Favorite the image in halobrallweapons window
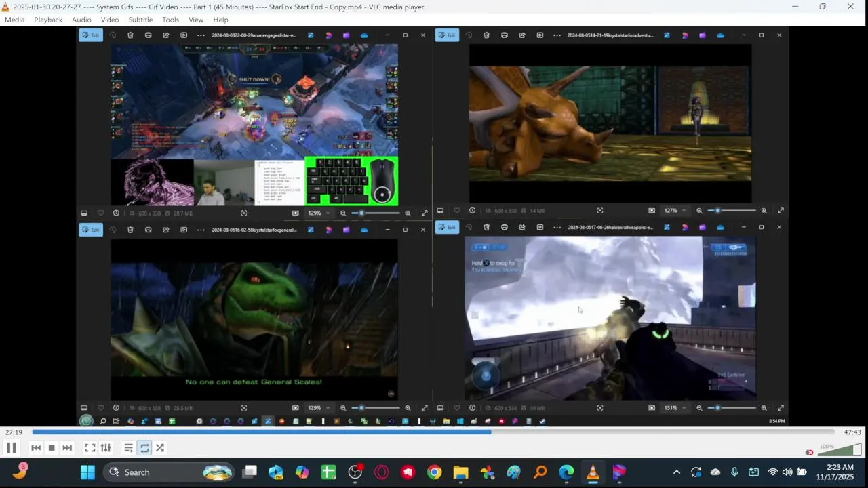 [x=456, y=408]
